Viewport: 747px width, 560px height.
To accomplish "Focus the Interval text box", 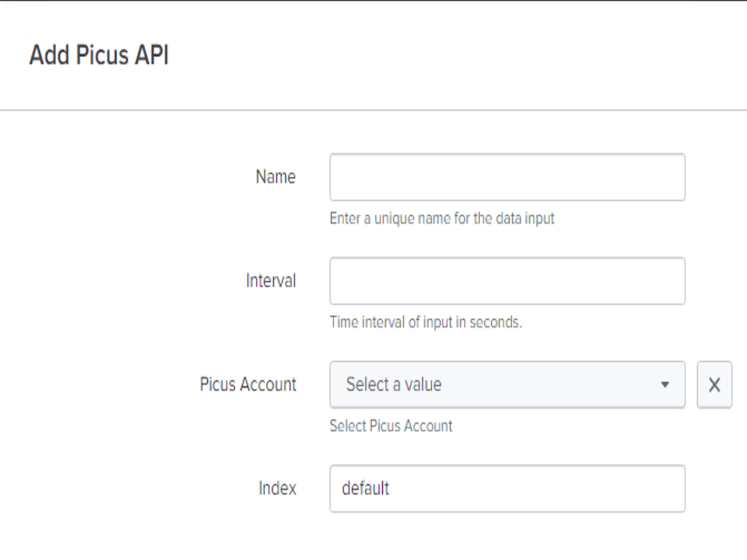I will 507,281.
